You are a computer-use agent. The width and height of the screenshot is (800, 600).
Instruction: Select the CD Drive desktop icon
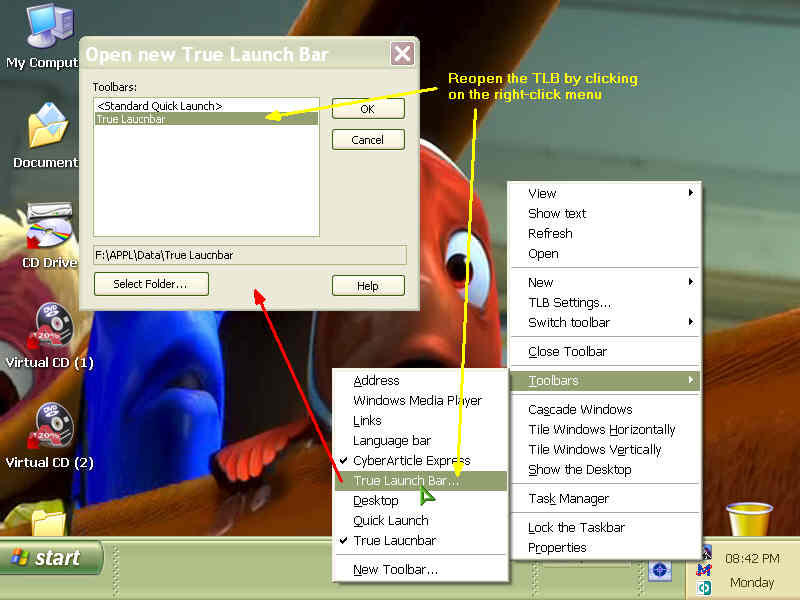pos(48,227)
